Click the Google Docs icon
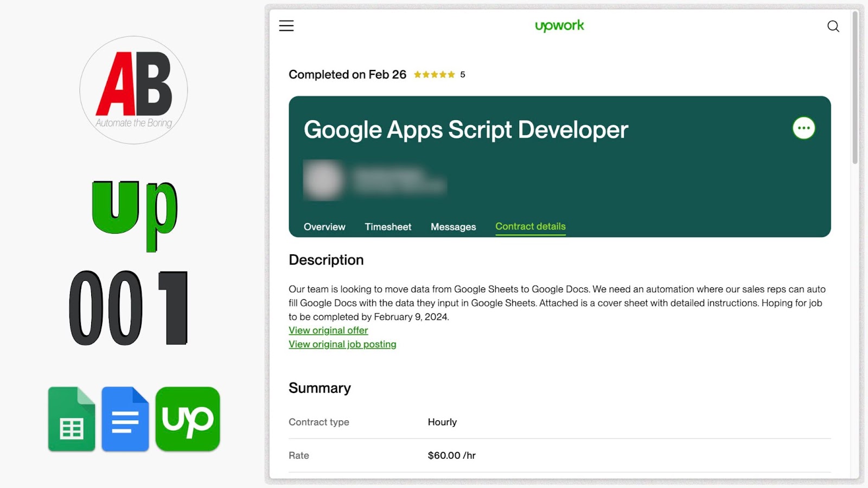868x488 pixels. tap(125, 419)
